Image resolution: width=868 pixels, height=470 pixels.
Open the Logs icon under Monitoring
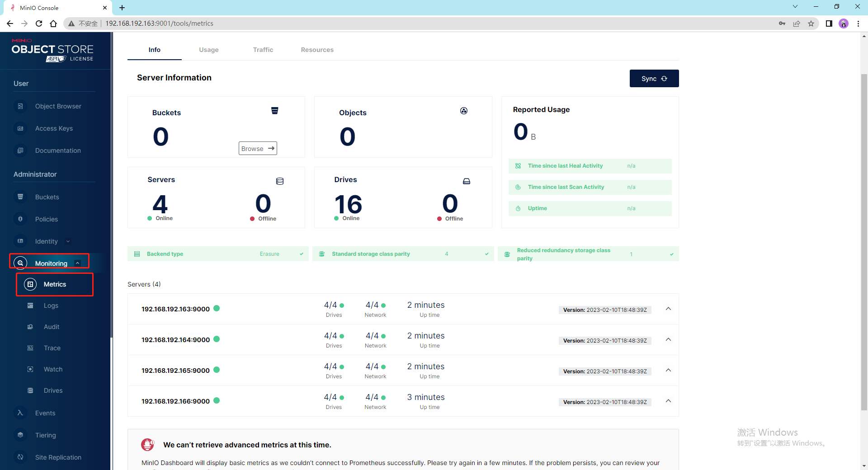[30, 305]
